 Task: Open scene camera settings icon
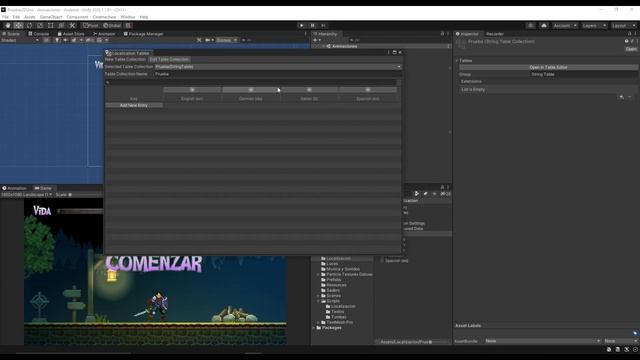[x=208, y=40]
